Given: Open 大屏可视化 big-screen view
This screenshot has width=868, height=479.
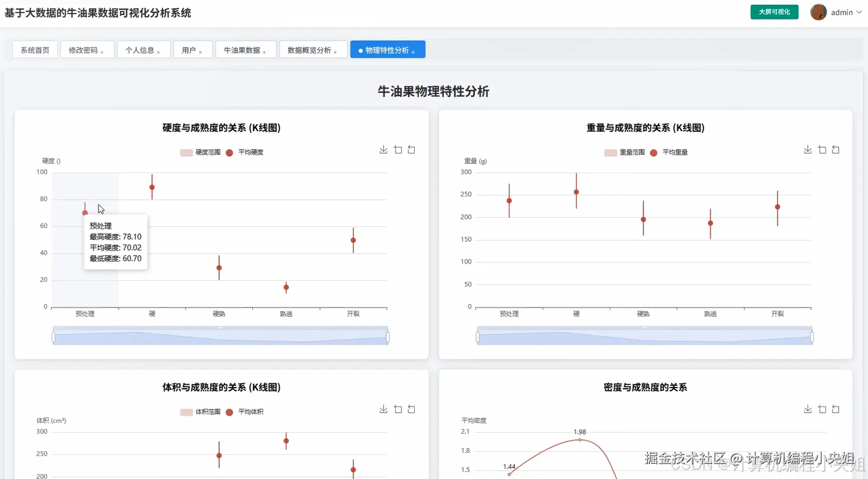Looking at the screenshot, I should [x=774, y=12].
